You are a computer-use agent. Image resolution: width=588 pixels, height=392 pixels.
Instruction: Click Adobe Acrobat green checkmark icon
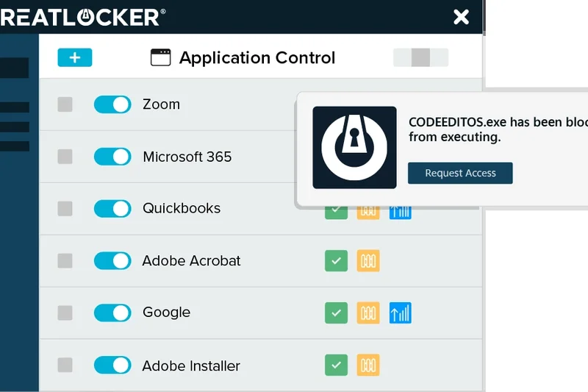tap(336, 260)
